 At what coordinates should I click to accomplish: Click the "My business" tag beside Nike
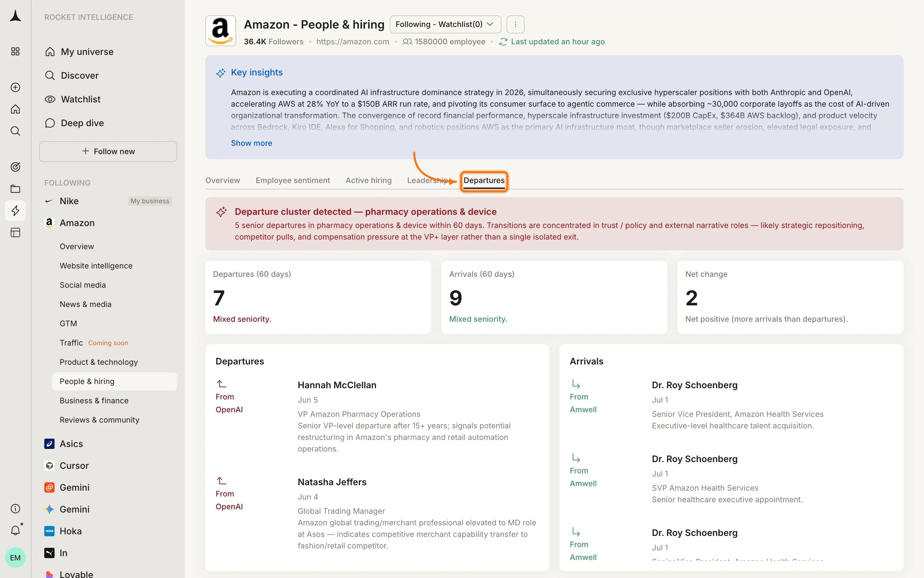click(x=150, y=201)
